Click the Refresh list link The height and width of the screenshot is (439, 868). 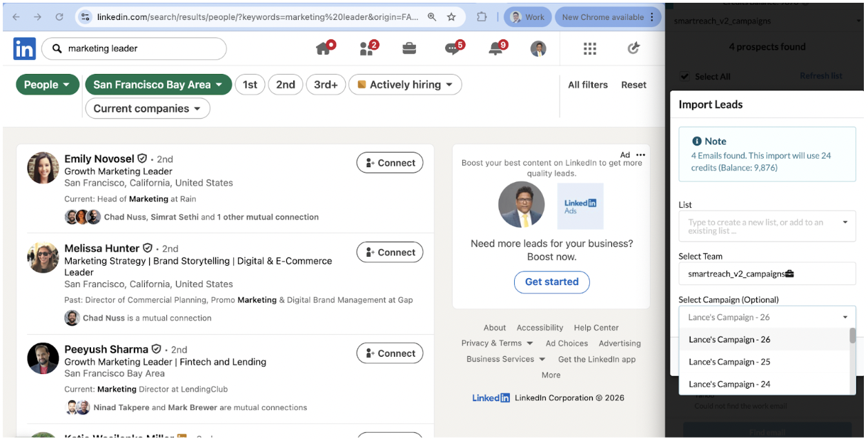point(821,76)
